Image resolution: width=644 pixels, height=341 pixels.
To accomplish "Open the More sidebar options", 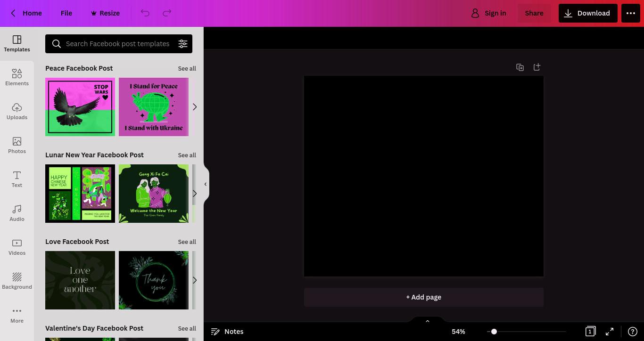I will [17, 315].
